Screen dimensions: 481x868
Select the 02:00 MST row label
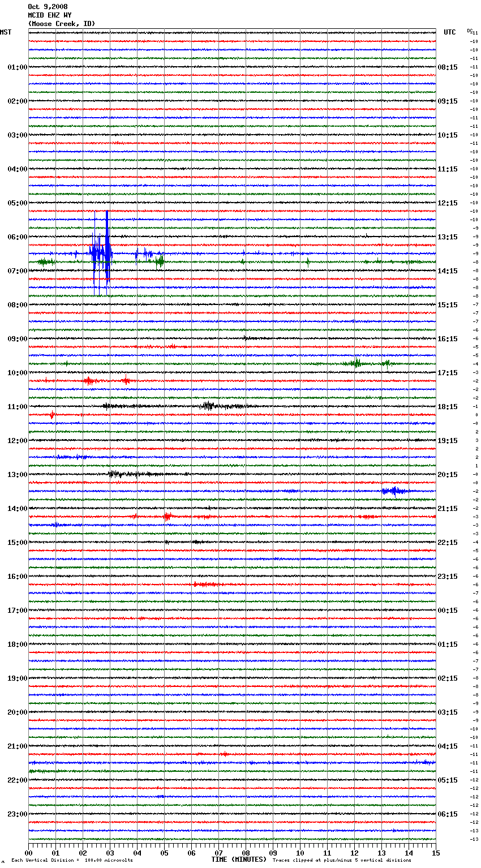(18, 101)
